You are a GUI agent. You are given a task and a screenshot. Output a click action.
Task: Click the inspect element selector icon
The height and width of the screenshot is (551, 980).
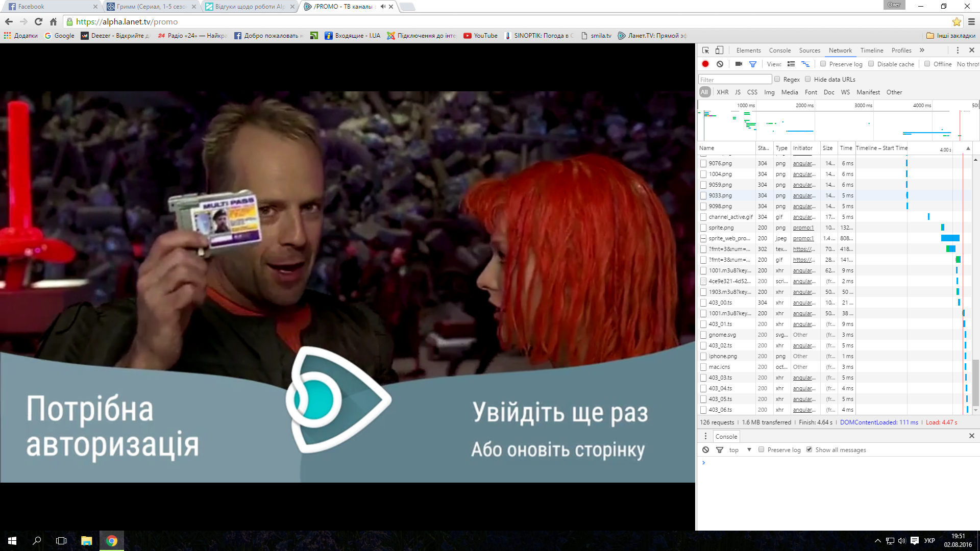[x=705, y=50]
